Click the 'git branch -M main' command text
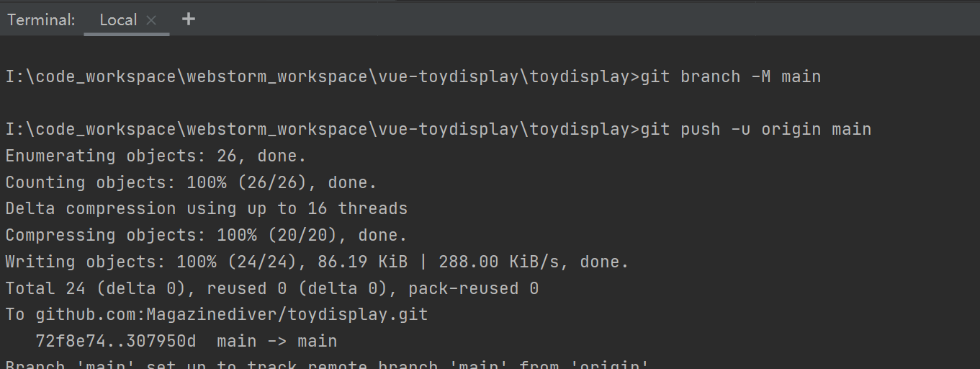The image size is (980, 369). [730, 76]
